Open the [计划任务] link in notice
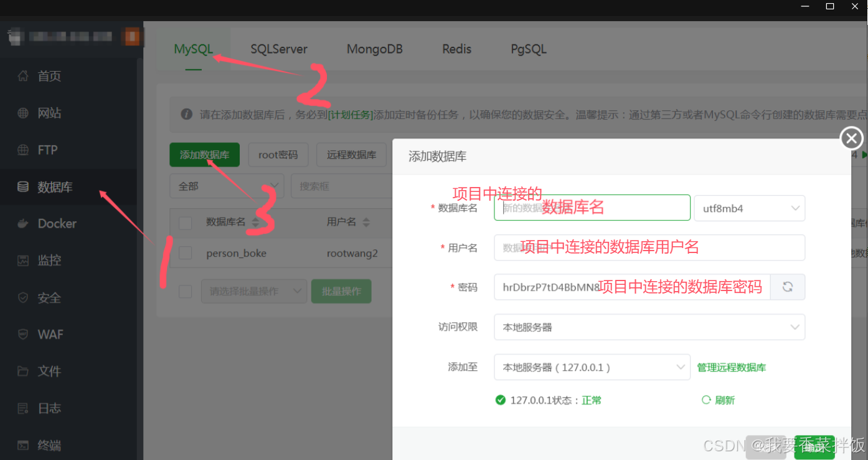 (351, 115)
